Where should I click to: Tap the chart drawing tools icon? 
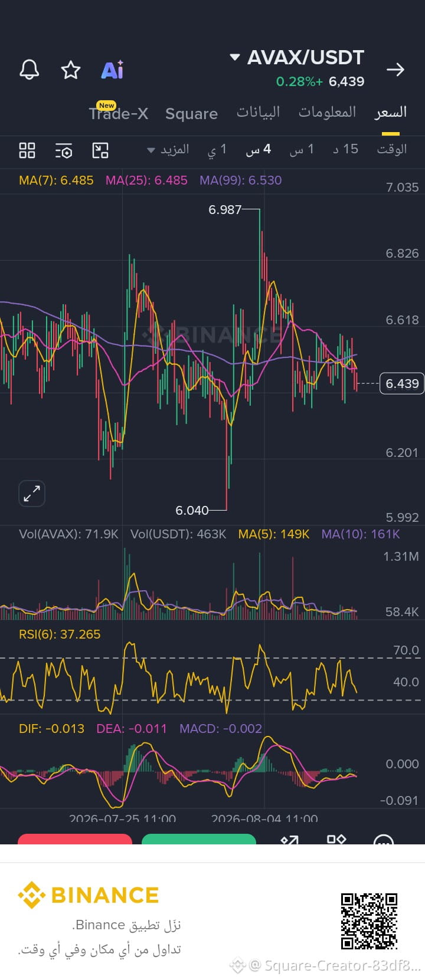pos(100,150)
